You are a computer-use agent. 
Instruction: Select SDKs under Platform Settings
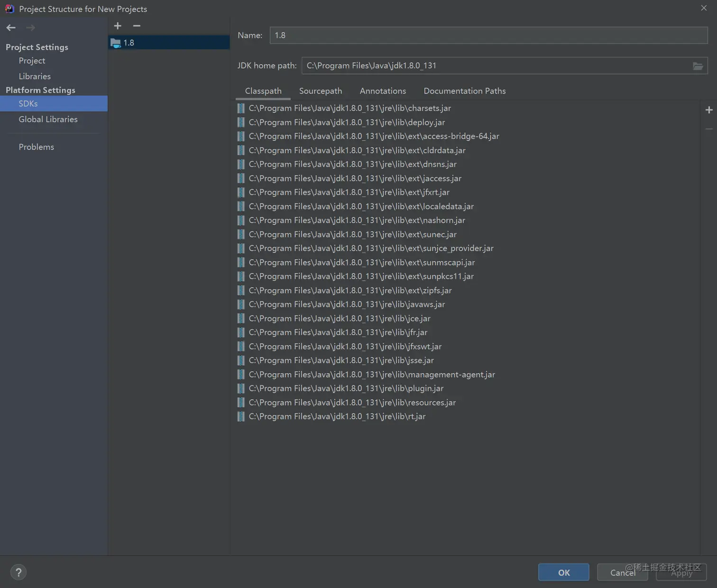pyautogui.click(x=54, y=103)
